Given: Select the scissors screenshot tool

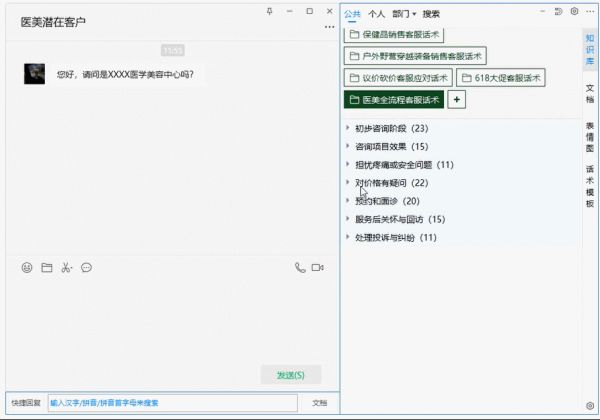Looking at the screenshot, I should pyautogui.click(x=66, y=267).
